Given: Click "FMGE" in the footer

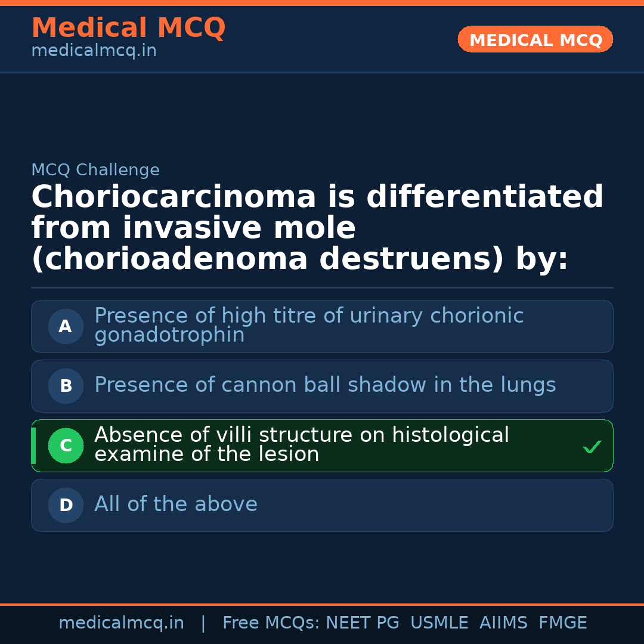Looking at the screenshot, I should [x=562, y=623].
